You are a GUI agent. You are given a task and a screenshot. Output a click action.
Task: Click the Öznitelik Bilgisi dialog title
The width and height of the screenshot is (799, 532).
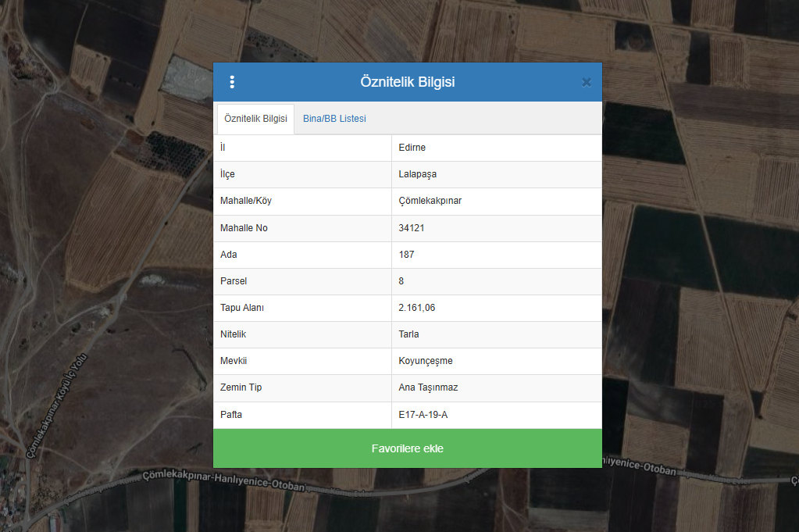[x=407, y=82]
